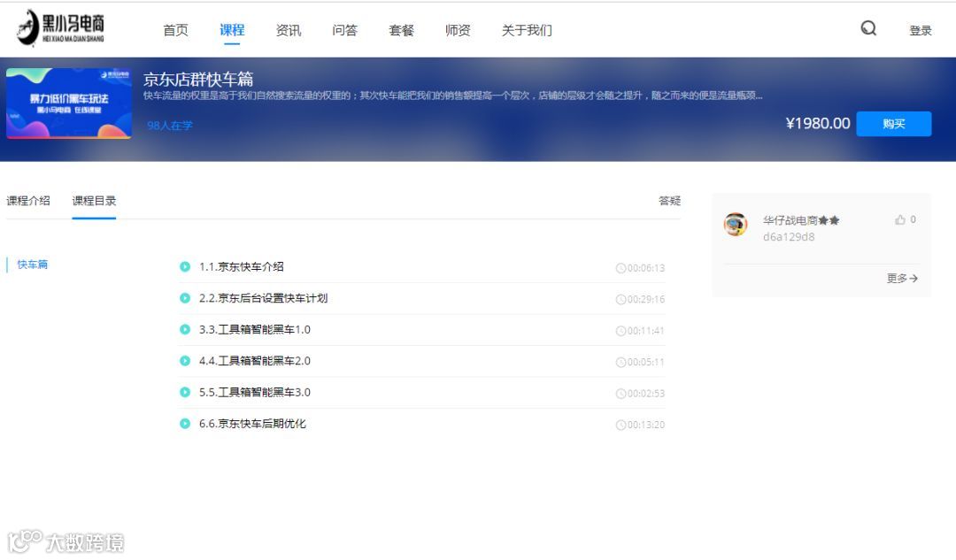
Task: Go to 首页 in the navigation
Action: point(175,30)
